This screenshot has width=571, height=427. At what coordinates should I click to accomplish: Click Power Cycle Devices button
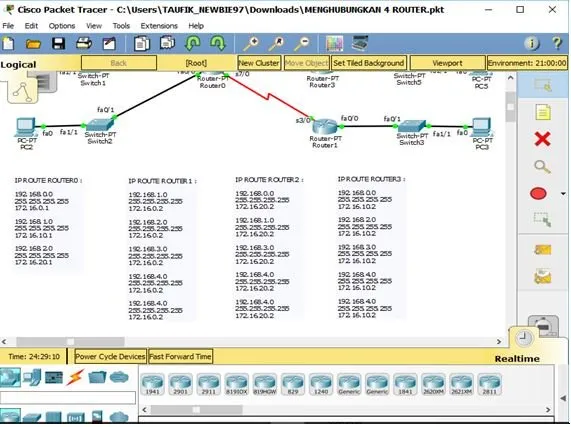(x=110, y=356)
